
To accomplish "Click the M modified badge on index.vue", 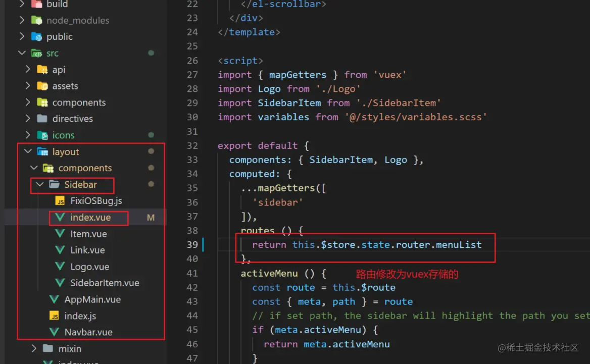I will pyautogui.click(x=151, y=218).
